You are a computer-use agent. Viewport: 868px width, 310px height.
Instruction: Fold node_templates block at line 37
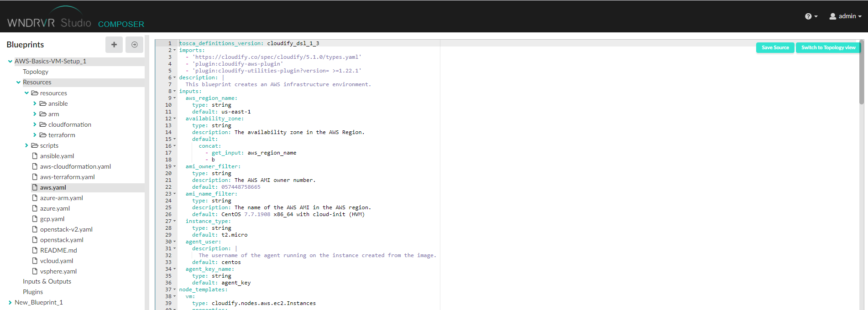tap(175, 289)
